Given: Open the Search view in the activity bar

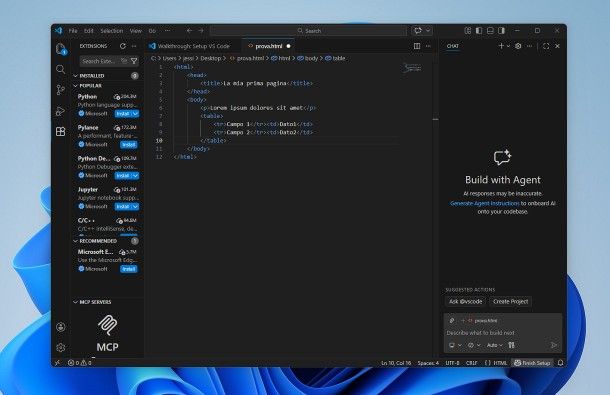Looking at the screenshot, I should (60, 70).
